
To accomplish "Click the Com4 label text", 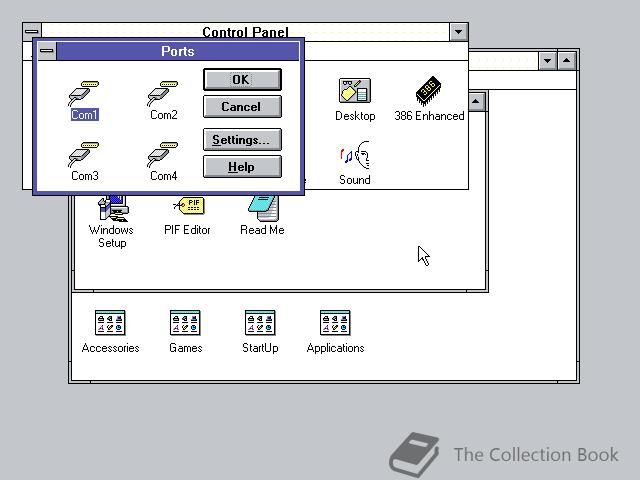I will [164, 176].
